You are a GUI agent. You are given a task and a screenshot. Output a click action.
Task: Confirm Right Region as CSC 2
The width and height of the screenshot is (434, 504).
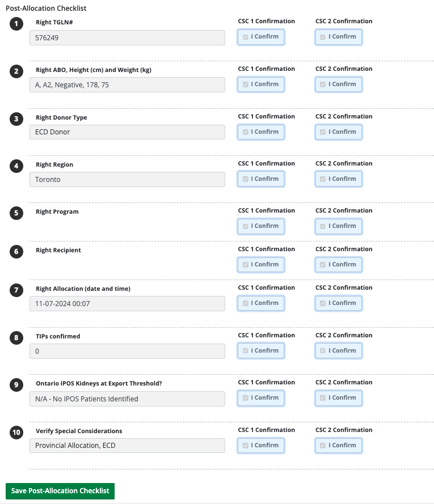pos(338,179)
